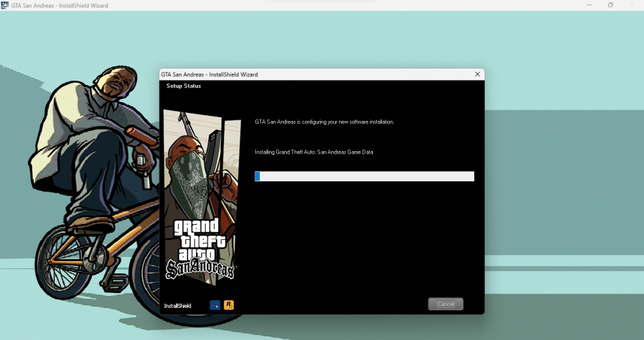Click the installation progress bar

click(x=365, y=176)
